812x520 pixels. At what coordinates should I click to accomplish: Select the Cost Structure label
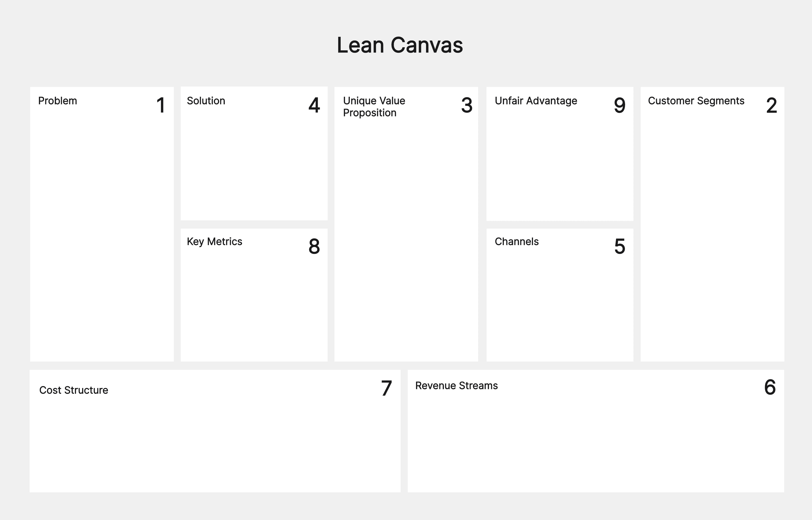[74, 390]
